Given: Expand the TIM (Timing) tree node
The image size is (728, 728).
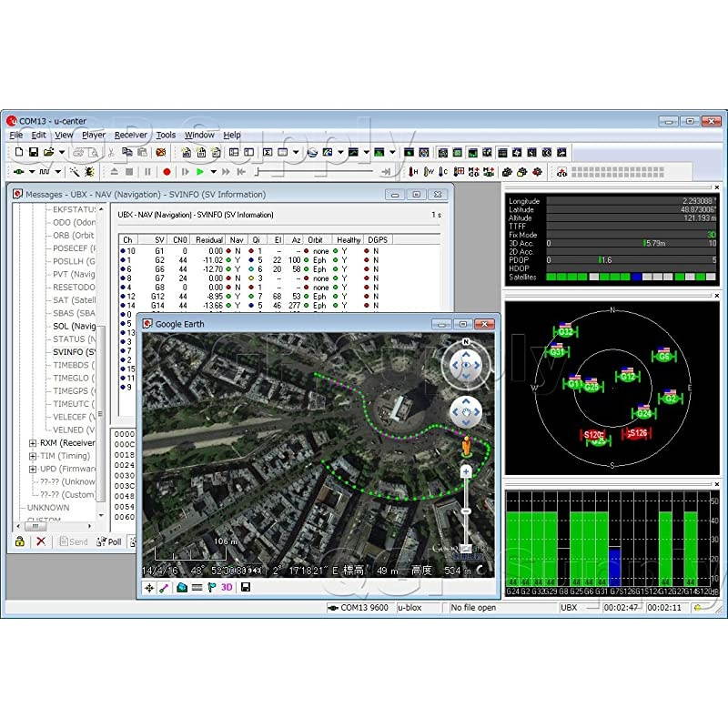Looking at the screenshot, I should (32, 455).
